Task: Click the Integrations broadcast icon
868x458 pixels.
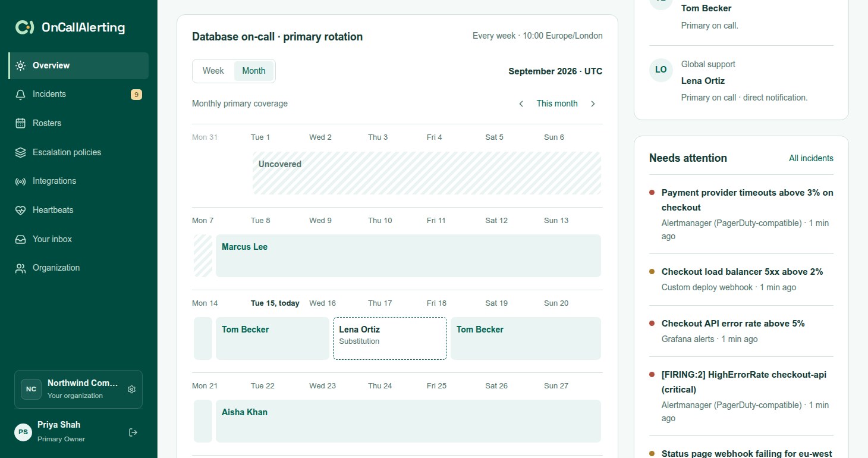Action: (21, 181)
